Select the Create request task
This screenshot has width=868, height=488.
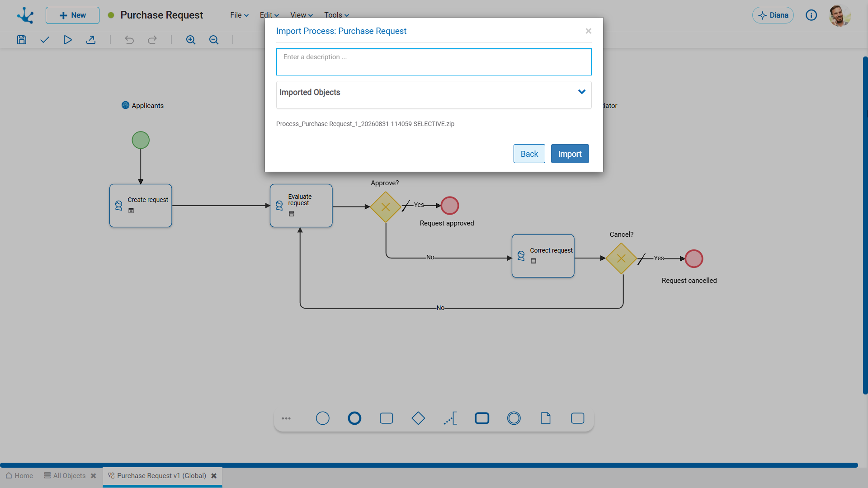[141, 206]
